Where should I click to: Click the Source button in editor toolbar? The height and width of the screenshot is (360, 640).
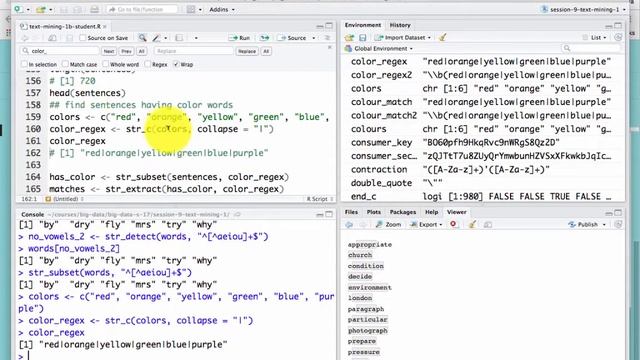(292, 38)
